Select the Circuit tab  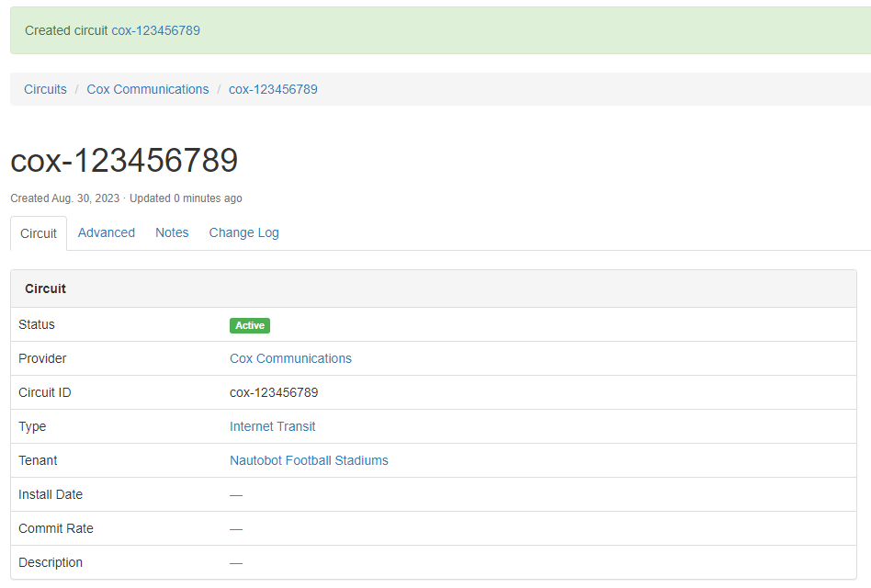39,233
